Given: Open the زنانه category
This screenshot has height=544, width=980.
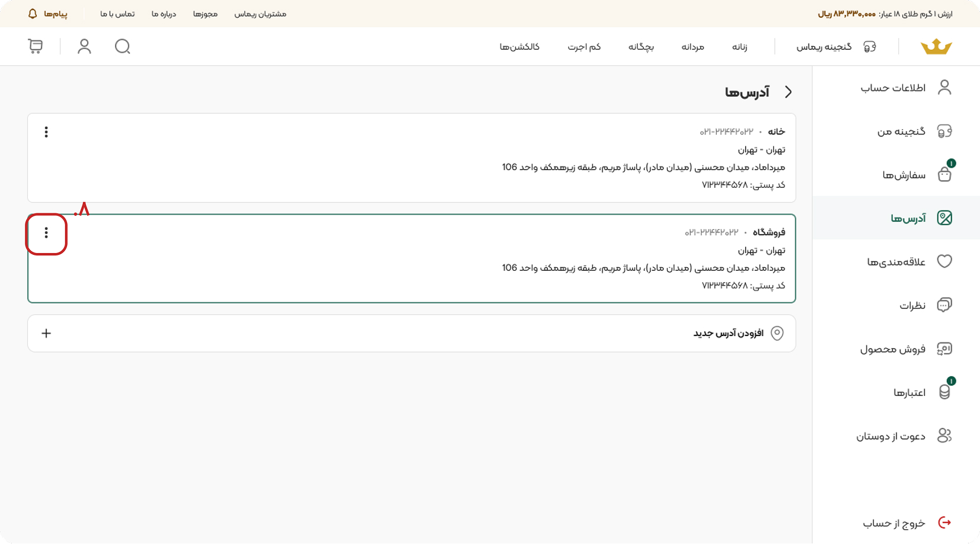Looking at the screenshot, I should tap(739, 47).
